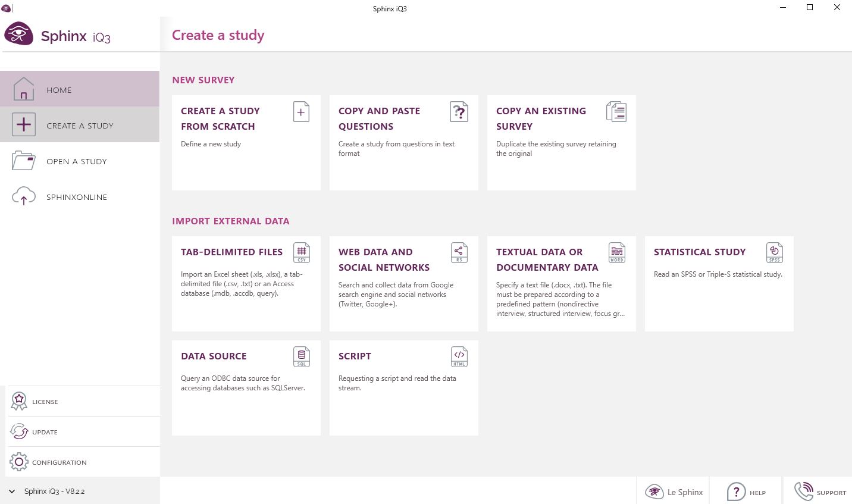This screenshot has height=504, width=852.
Task: Click the Copy and Paste Questions icon
Action: (x=459, y=111)
